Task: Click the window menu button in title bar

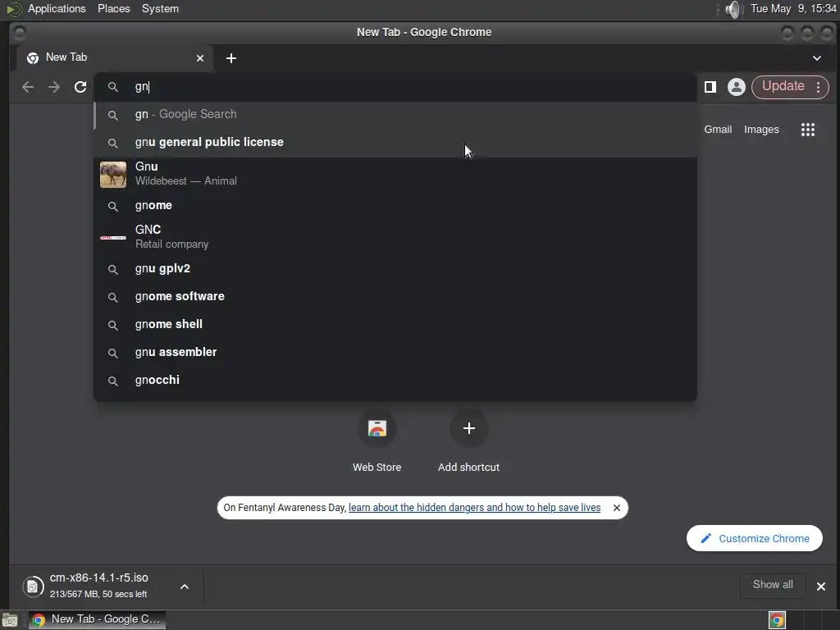Action: [20, 33]
